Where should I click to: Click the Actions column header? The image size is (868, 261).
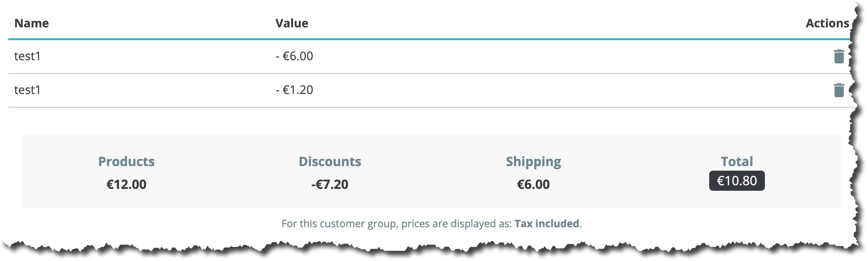tap(827, 23)
